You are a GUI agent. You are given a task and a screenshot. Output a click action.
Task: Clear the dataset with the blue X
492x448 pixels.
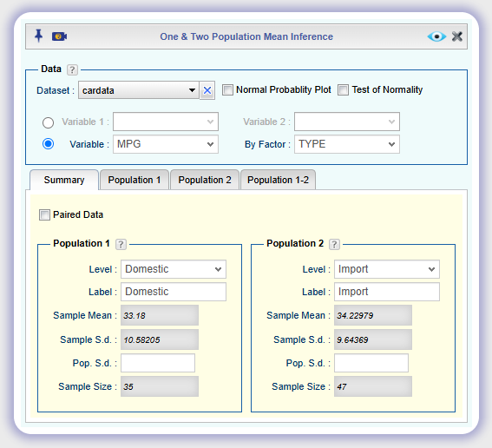click(x=207, y=90)
